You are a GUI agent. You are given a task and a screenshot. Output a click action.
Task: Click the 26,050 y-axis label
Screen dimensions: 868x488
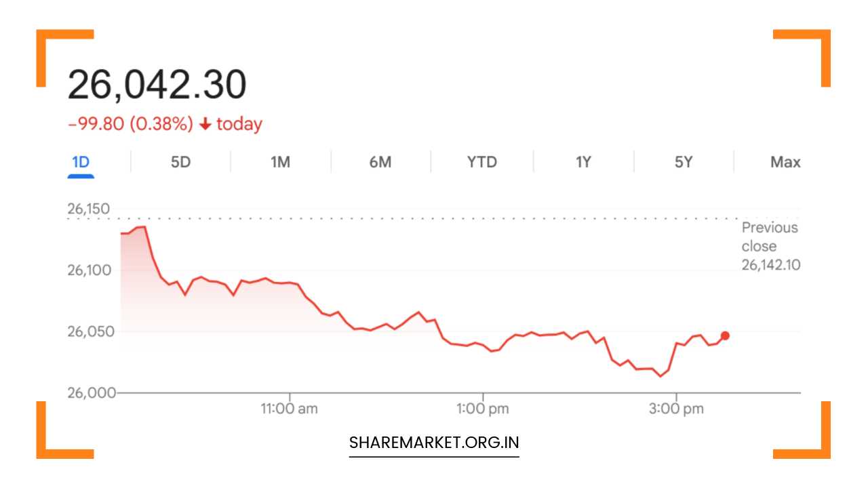click(88, 331)
